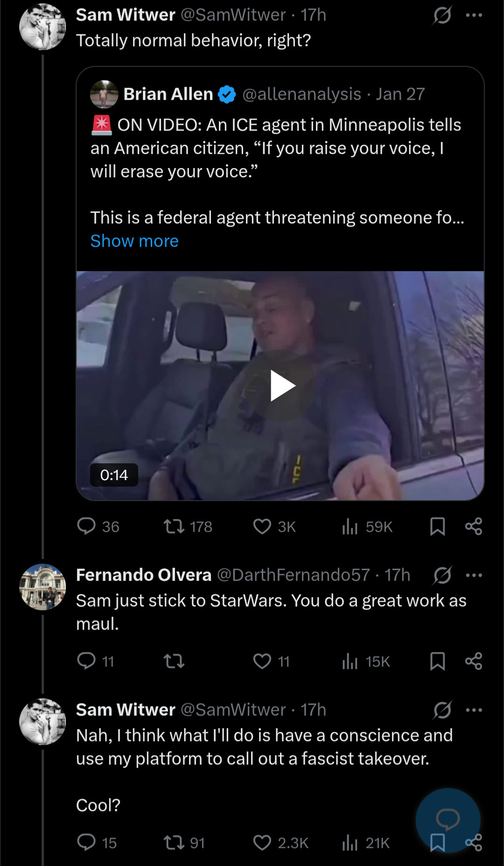Viewport: 504px width, 866px height.
Task: Play the quoted ICE agent video
Action: pos(281,386)
